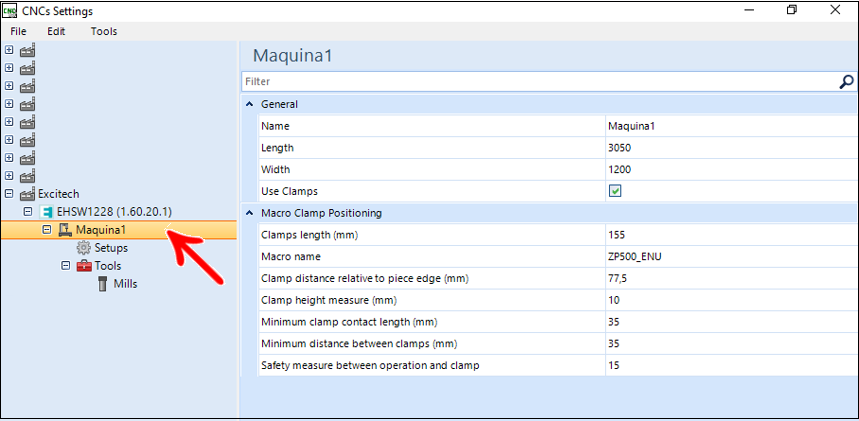Click the Macro name label
Viewport: 859px width, 421px height.
(291, 257)
